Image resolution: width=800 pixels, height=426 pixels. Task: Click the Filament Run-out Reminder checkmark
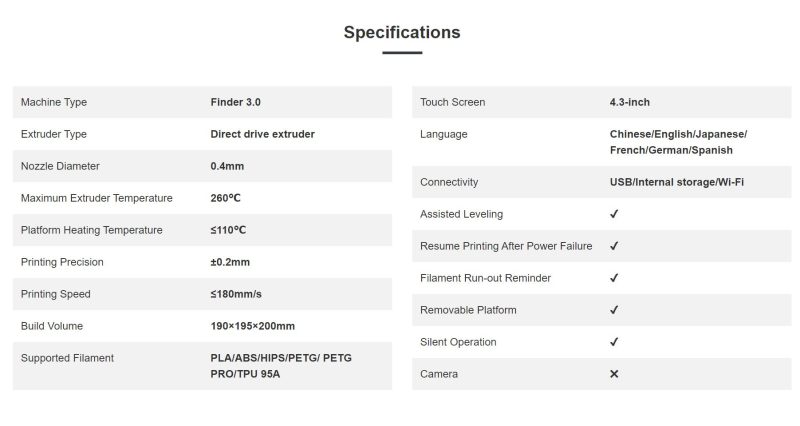[614, 278]
